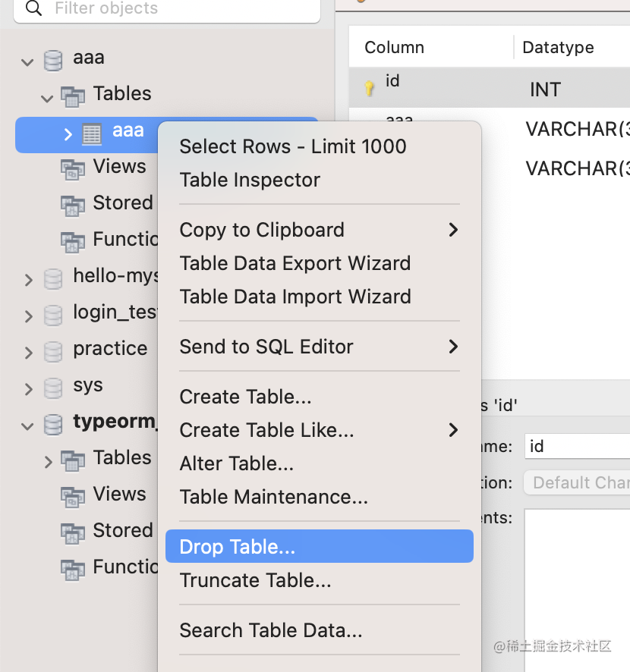Click the aaa database schema icon
Image resolution: width=630 pixels, height=672 pixels.
53,59
